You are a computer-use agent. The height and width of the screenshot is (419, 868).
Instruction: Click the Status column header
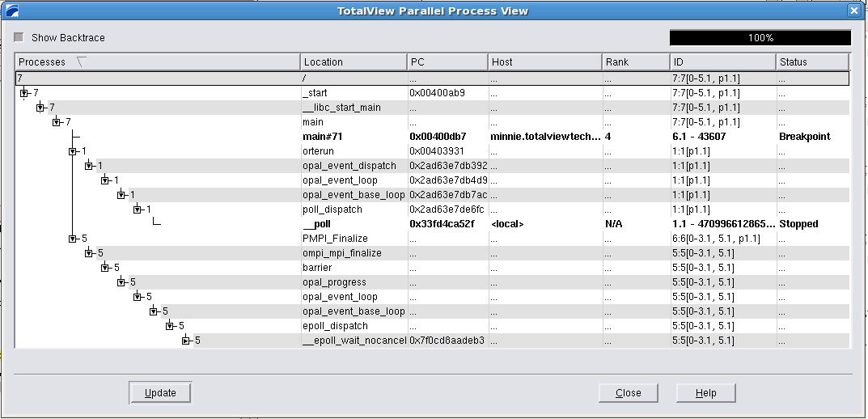tap(811, 62)
